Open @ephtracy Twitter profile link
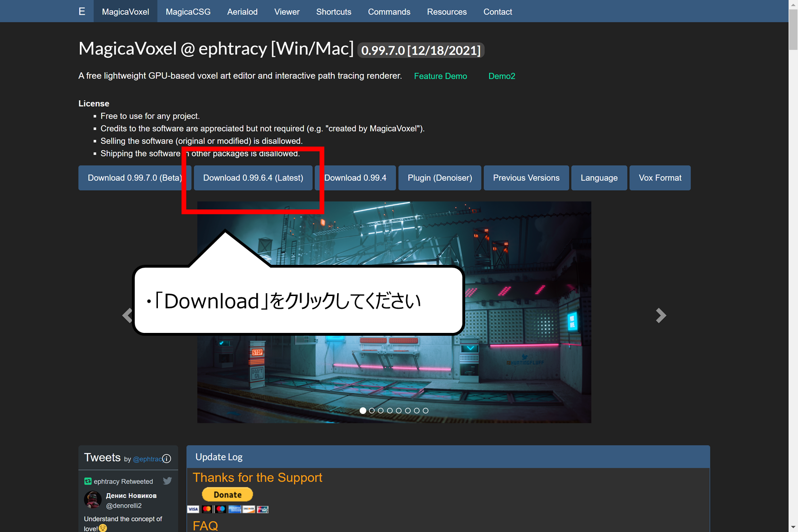 pyautogui.click(x=147, y=459)
